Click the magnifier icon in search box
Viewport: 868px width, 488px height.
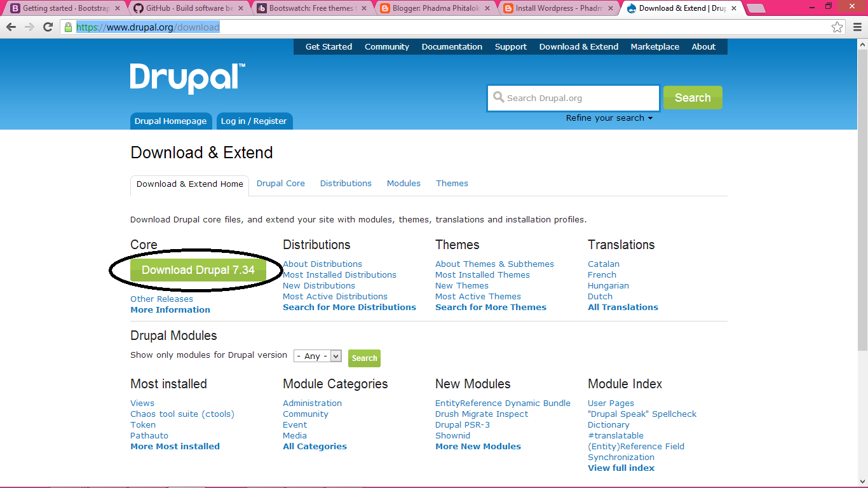point(498,97)
